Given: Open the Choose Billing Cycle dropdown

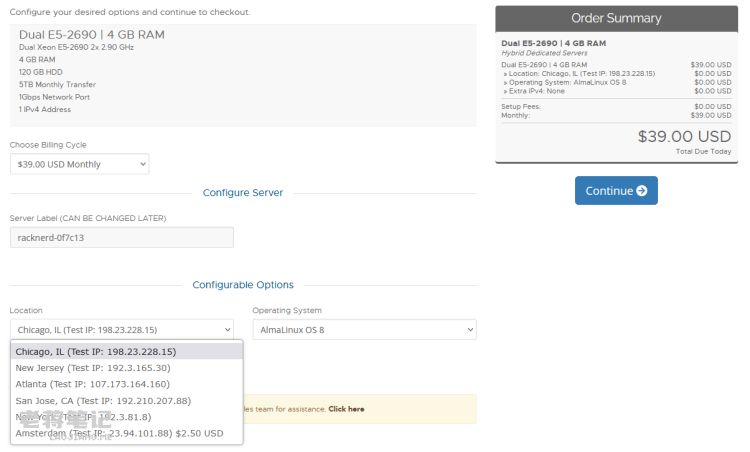Looking at the screenshot, I should 80,164.
